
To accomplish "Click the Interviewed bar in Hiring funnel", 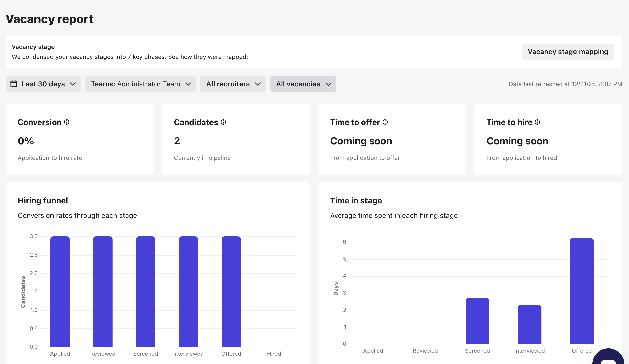I will pyautogui.click(x=188, y=291).
